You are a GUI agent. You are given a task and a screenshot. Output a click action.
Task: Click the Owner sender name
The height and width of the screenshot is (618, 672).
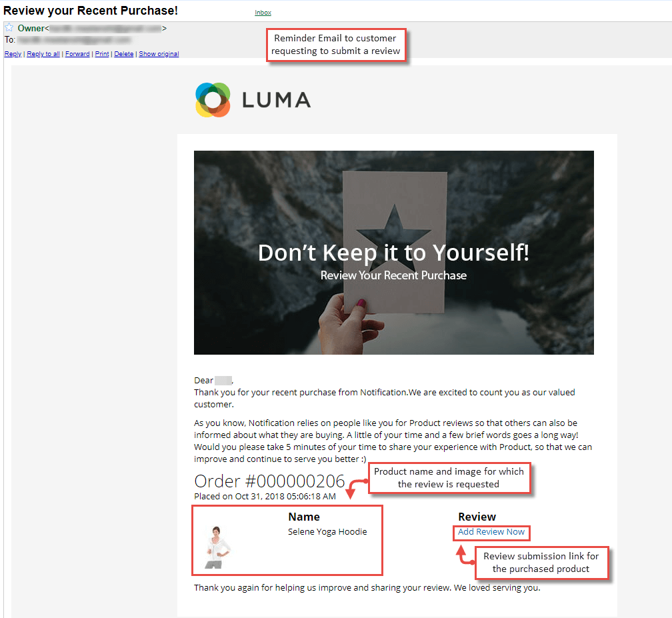[31, 28]
